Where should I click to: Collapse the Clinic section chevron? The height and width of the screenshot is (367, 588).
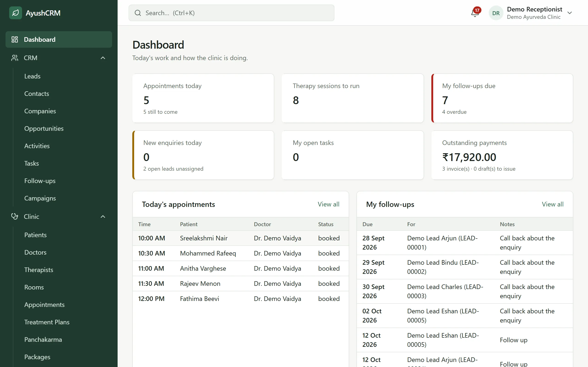(x=103, y=217)
